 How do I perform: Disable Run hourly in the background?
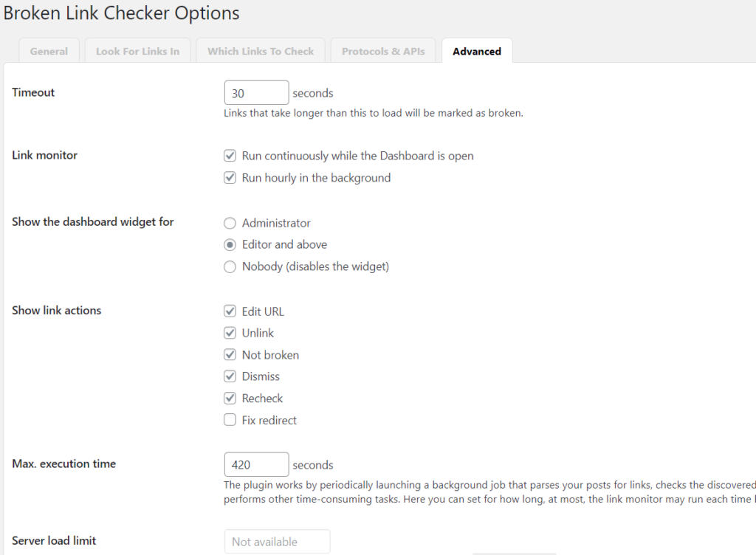coord(230,178)
